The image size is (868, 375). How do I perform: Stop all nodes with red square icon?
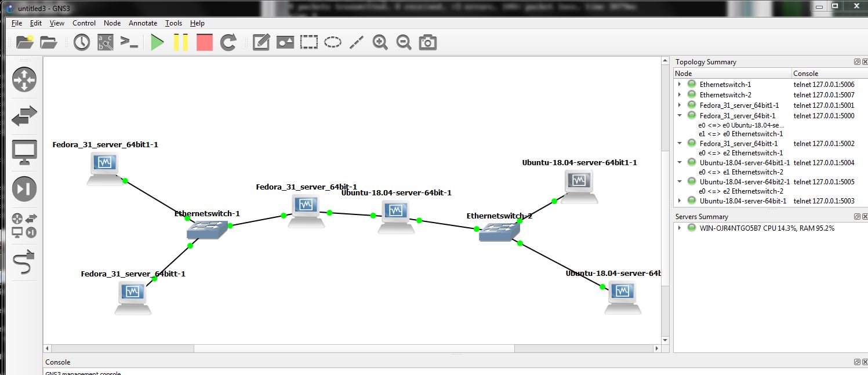tap(205, 42)
